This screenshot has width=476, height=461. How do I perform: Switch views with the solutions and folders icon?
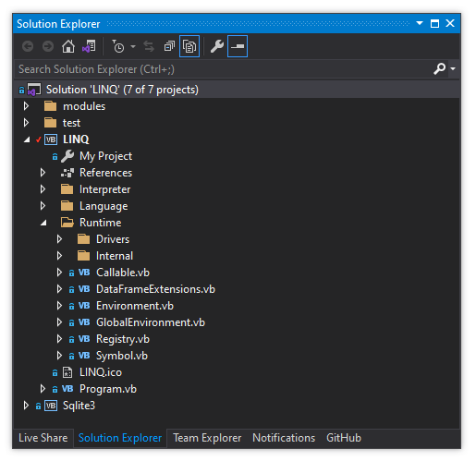point(89,47)
